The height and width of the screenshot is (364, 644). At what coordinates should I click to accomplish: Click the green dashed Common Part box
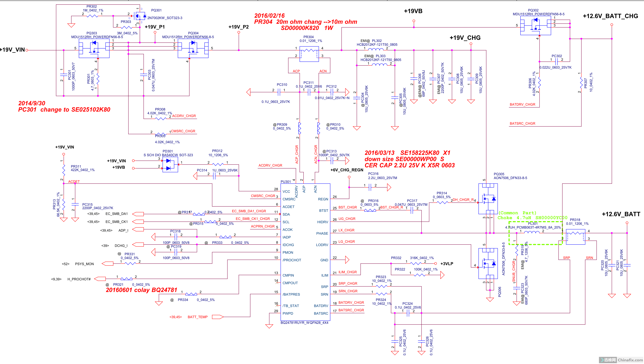coord(536,233)
